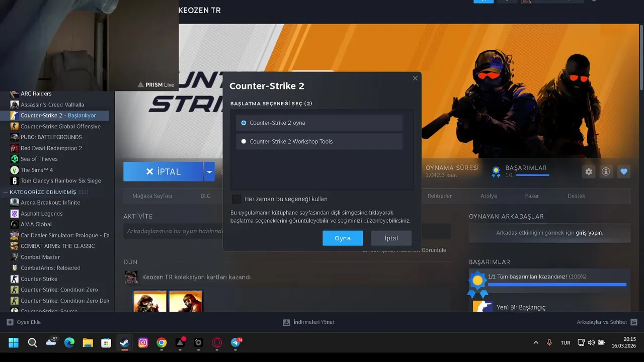This screenshot has width=644, height=362.
Task: Open Windows taskbar search
Action: [x=32, y=343]
